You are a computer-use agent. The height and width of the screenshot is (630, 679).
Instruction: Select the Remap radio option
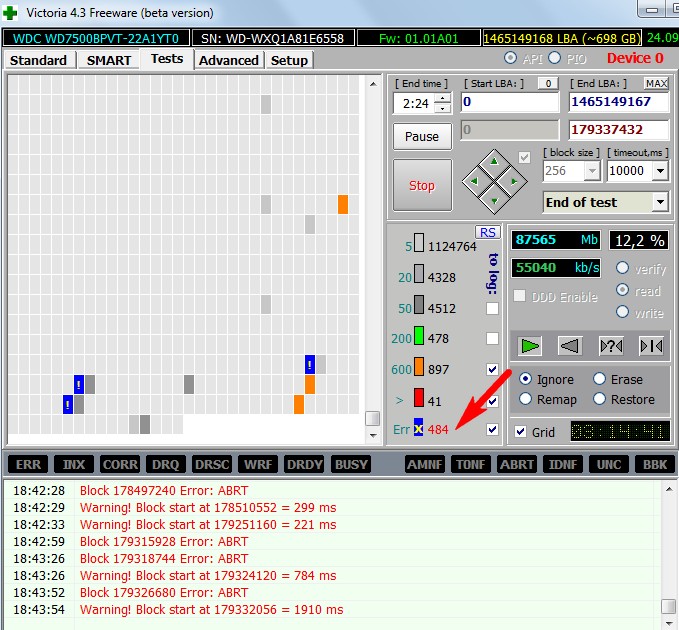point(526,399)
